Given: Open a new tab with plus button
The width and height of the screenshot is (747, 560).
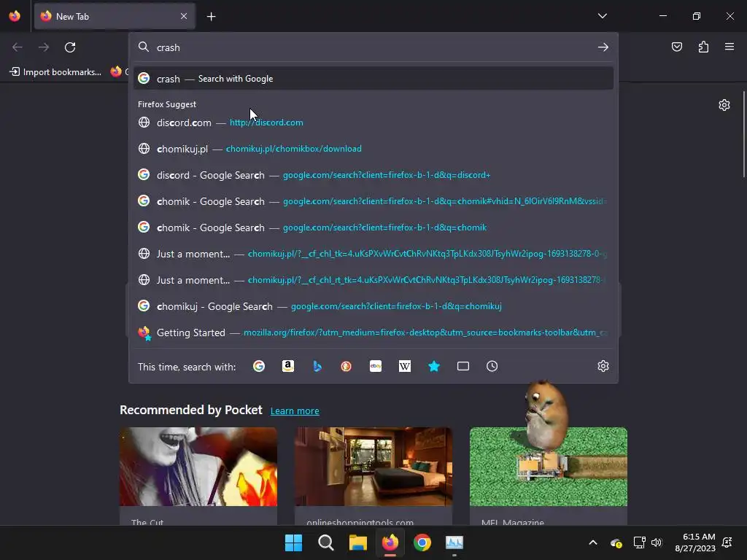Looking at the screenshot, I should [211, 17].
